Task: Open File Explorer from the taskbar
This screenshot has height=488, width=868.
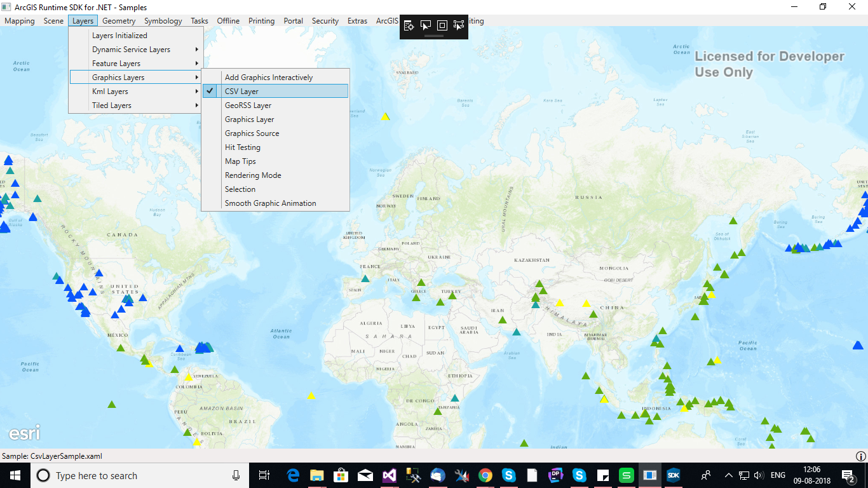Action: (x=317, y=475)
